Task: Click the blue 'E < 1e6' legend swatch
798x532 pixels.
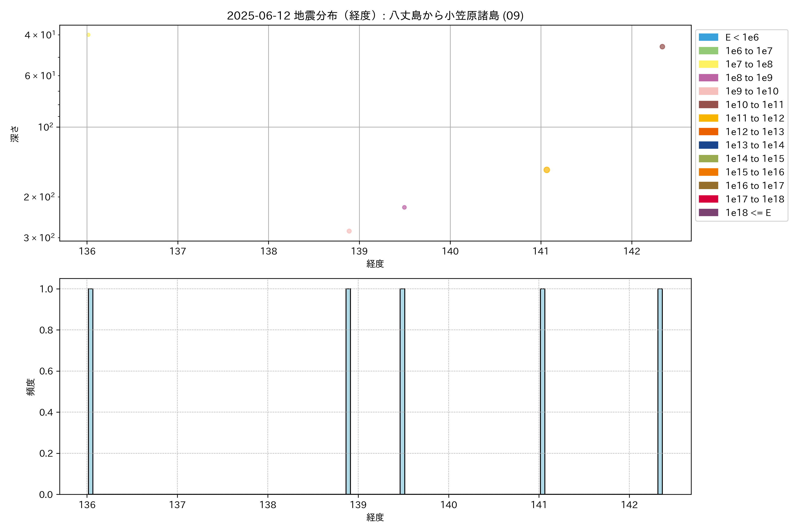Action: 708,37
